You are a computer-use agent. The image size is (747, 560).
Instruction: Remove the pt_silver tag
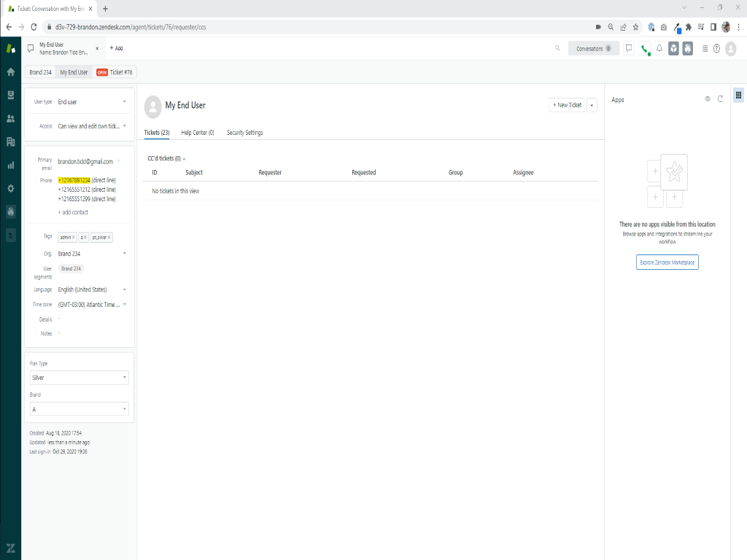pos(109,238)
